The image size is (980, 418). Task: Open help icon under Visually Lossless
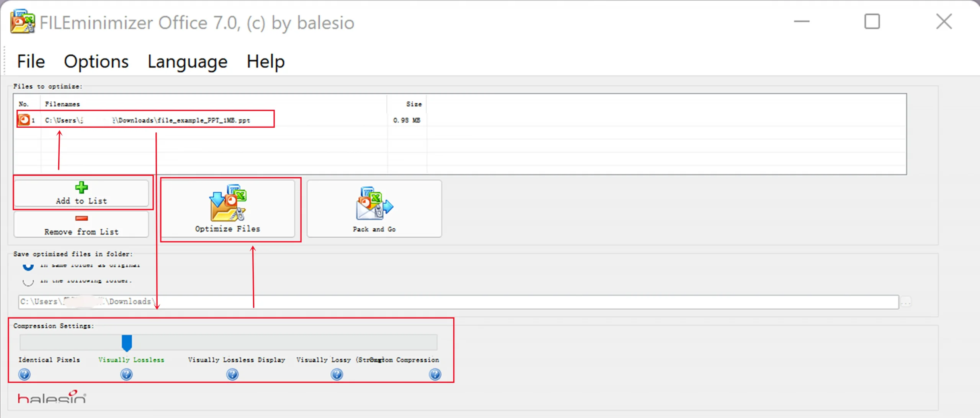tap(126, 374)
